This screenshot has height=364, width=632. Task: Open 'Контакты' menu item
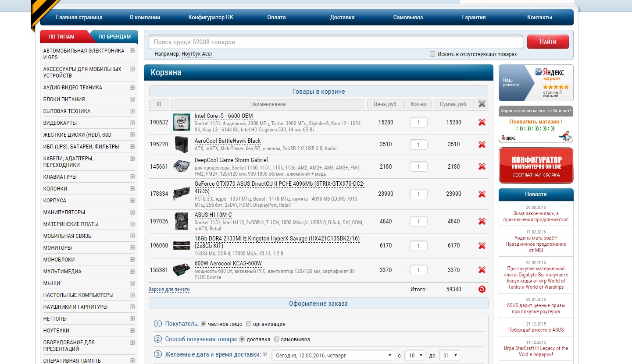click(539, 18)
